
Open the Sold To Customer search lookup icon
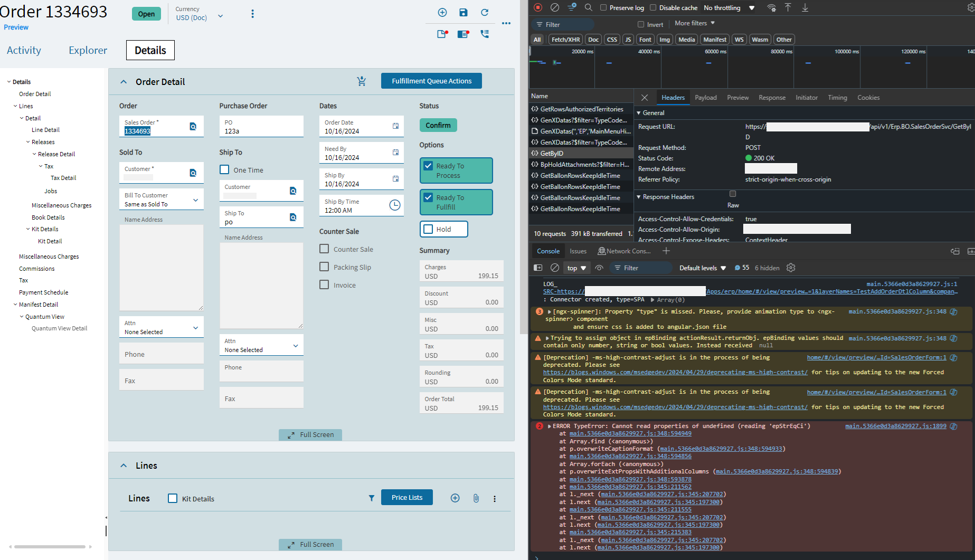193,173
